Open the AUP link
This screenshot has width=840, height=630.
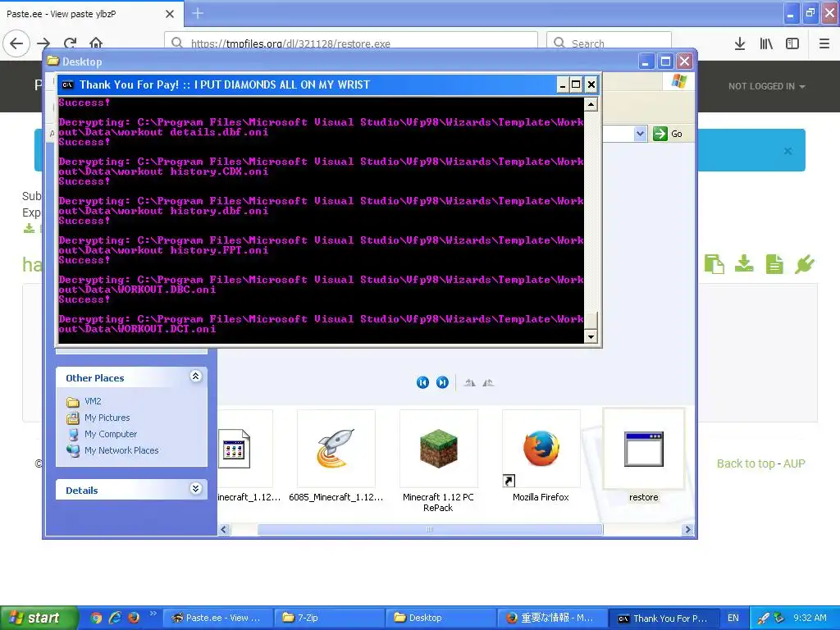[794, 463]
